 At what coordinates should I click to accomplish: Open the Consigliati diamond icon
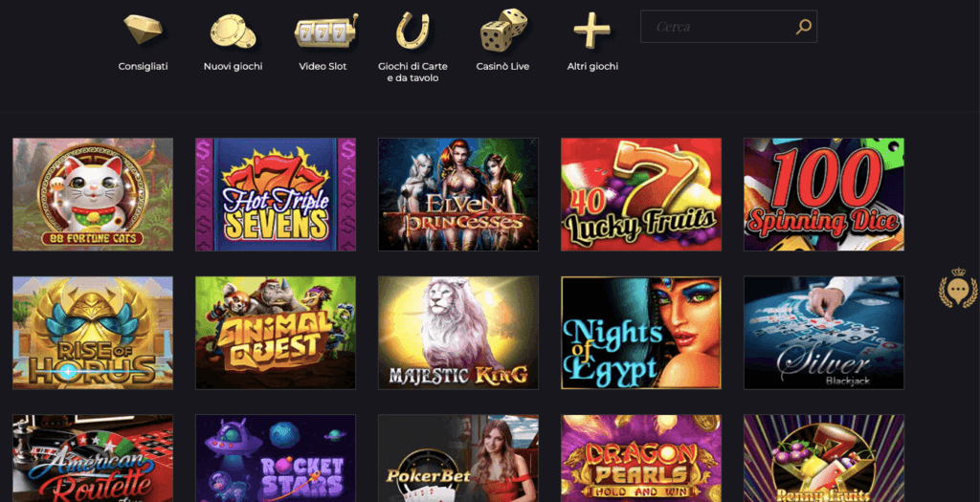click(x=144, y=30)
